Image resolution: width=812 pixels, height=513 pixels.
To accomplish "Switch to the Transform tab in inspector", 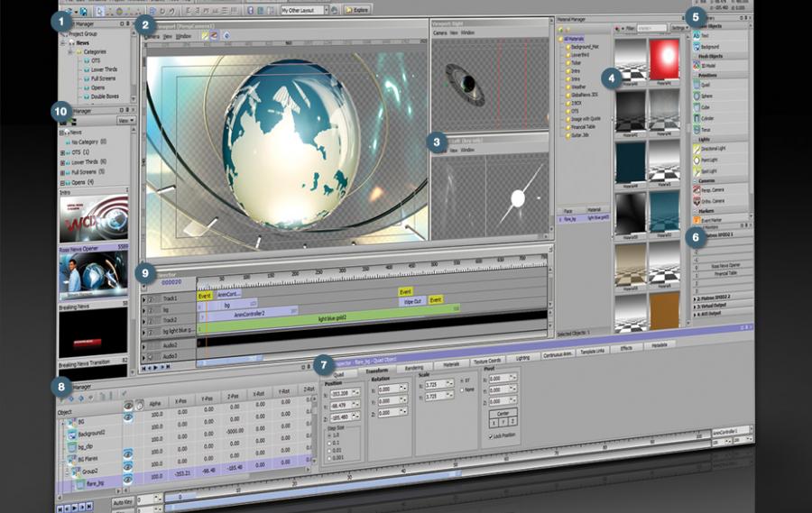I will click(376, 371).
